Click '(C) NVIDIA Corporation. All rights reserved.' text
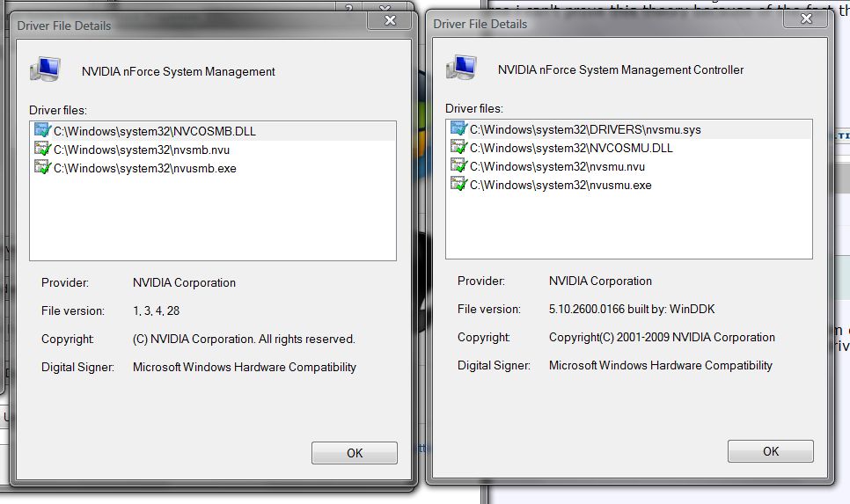 click(244, 340)
